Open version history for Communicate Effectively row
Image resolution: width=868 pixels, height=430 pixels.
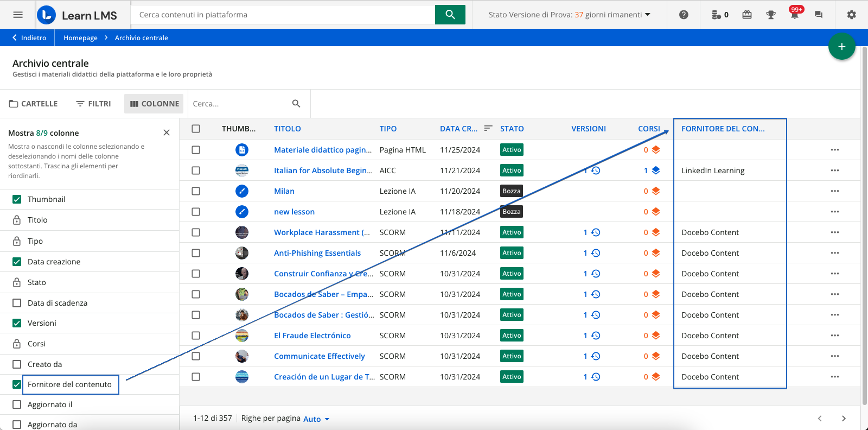click(x=596, y=356)
